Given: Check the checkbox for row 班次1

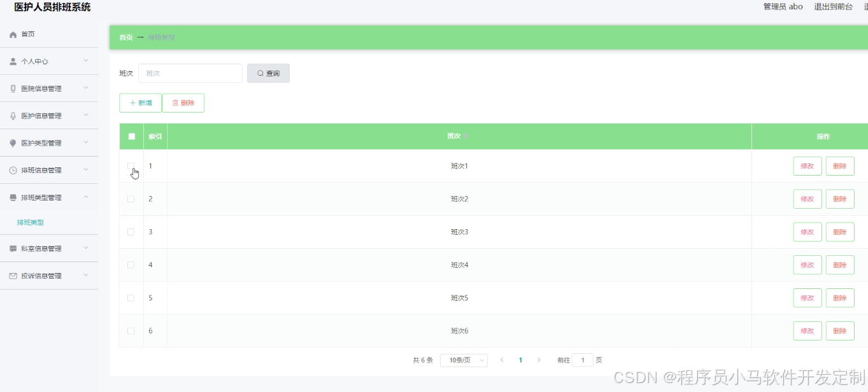Looking at the screenshot, I should coord(131,166).
